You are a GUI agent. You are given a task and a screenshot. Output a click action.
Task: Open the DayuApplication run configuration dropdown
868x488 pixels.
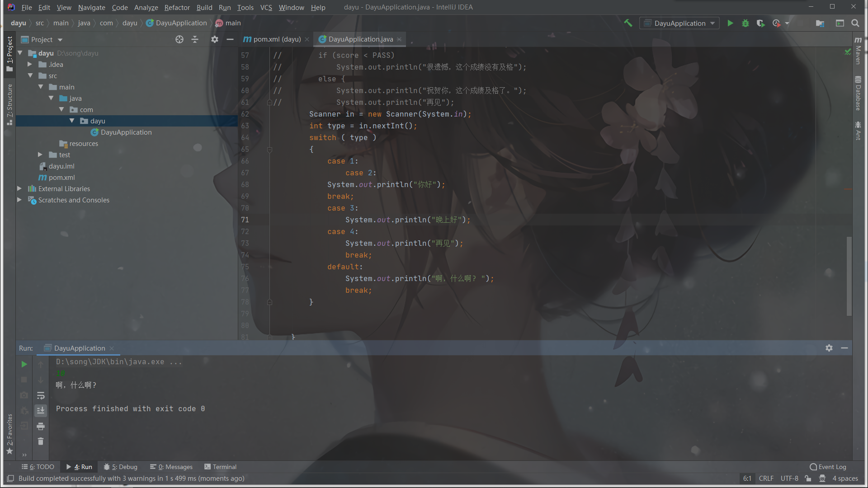[679, 23]
